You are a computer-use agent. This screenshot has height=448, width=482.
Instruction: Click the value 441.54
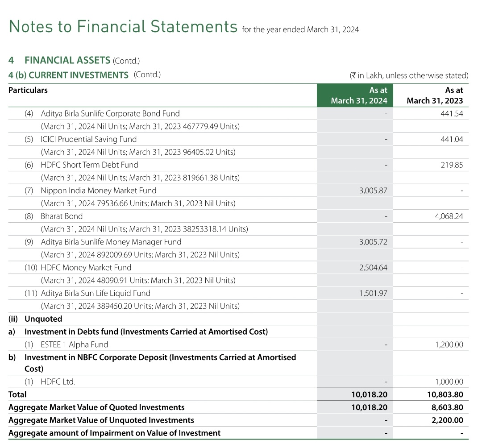452,113
